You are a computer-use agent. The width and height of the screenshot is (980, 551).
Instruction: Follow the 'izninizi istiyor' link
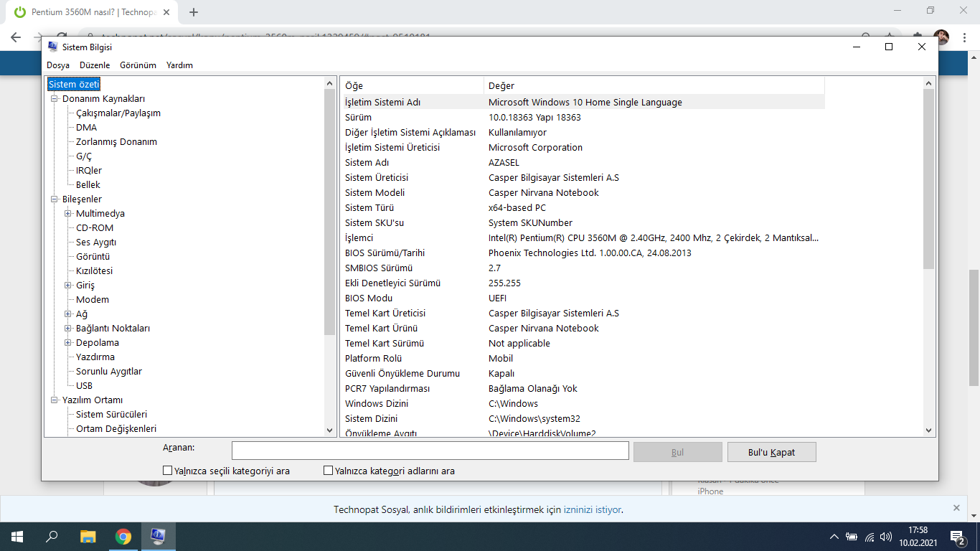tap(593, 509)
